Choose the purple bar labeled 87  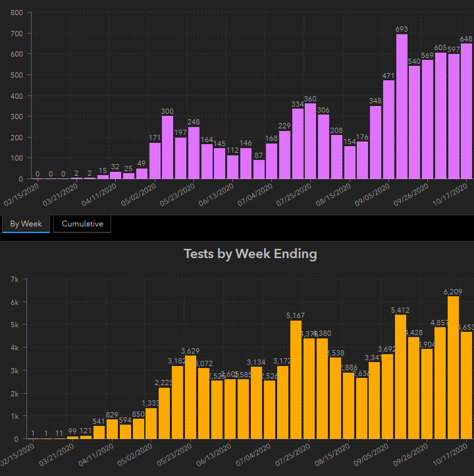[x=259, y=169]
